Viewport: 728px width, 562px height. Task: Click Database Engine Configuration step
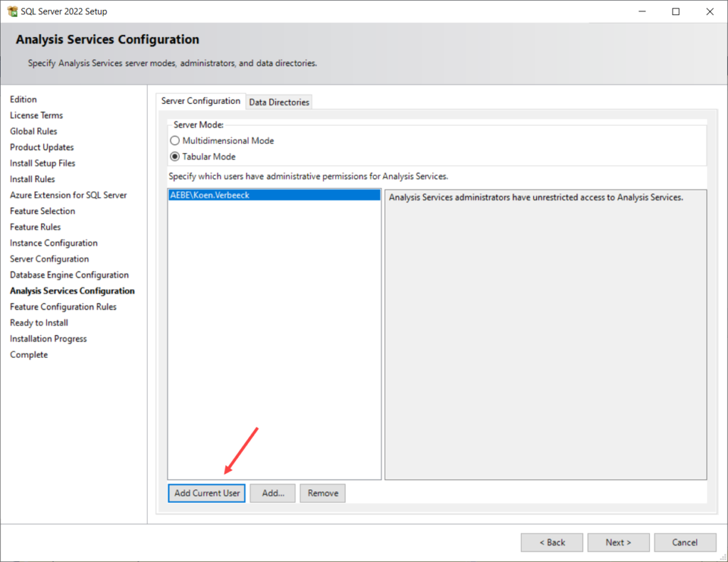pyautogui.click(x=69, y=275)
